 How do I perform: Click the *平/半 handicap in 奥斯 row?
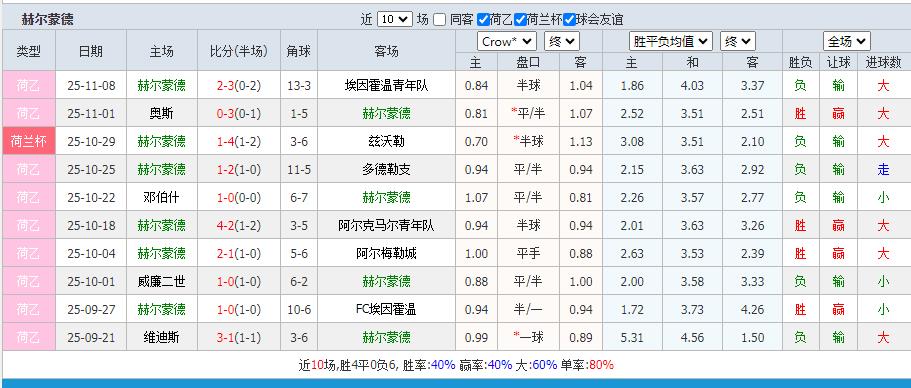[528, 114]
